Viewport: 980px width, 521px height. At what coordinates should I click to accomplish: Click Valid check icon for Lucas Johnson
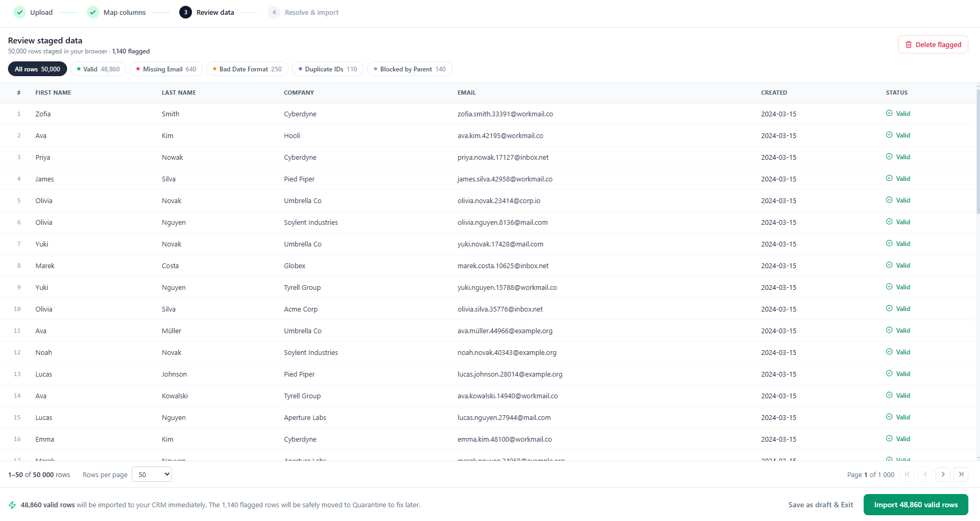click(889, 373)
